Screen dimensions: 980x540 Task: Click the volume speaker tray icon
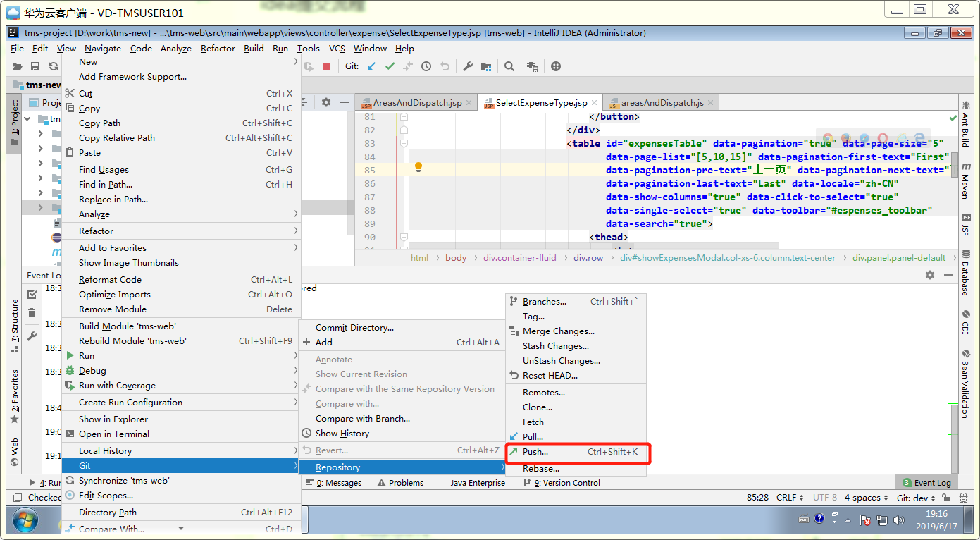899,520
